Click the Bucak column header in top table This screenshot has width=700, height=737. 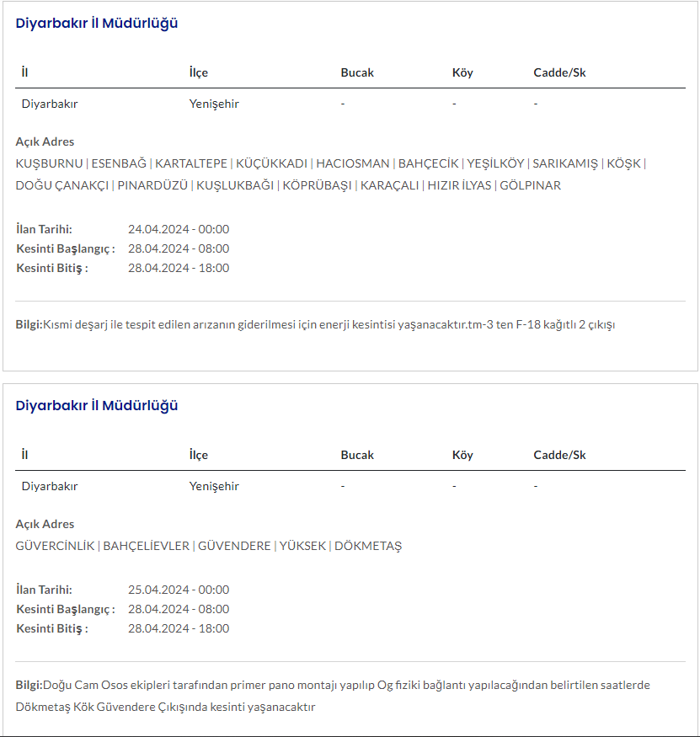357,72
